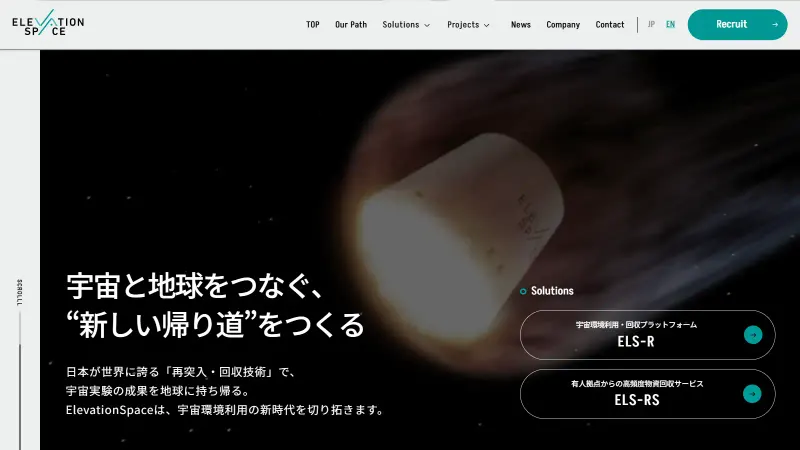Click the chevron next to Projects

point(487,25)
